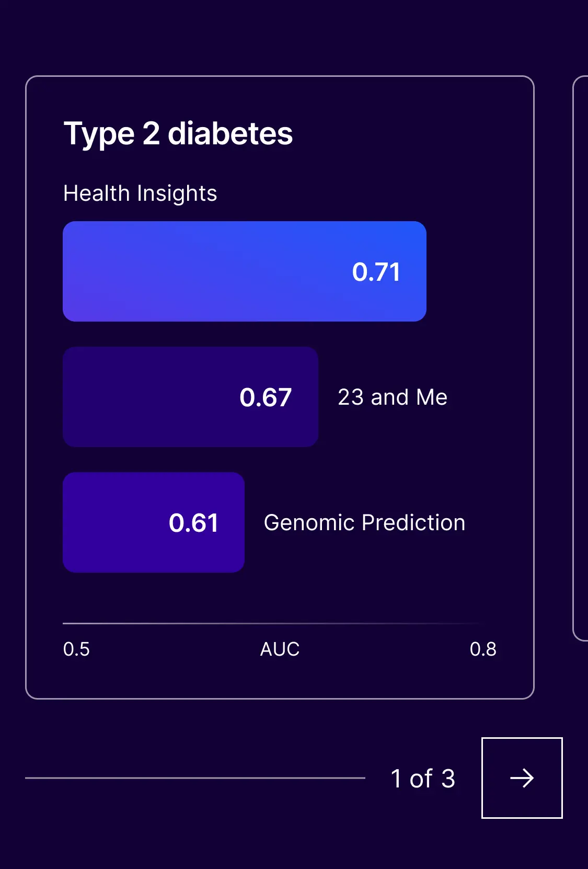Click the Type 2 diabetes heading
588x869 pixels.
click(x=178, y=134)
